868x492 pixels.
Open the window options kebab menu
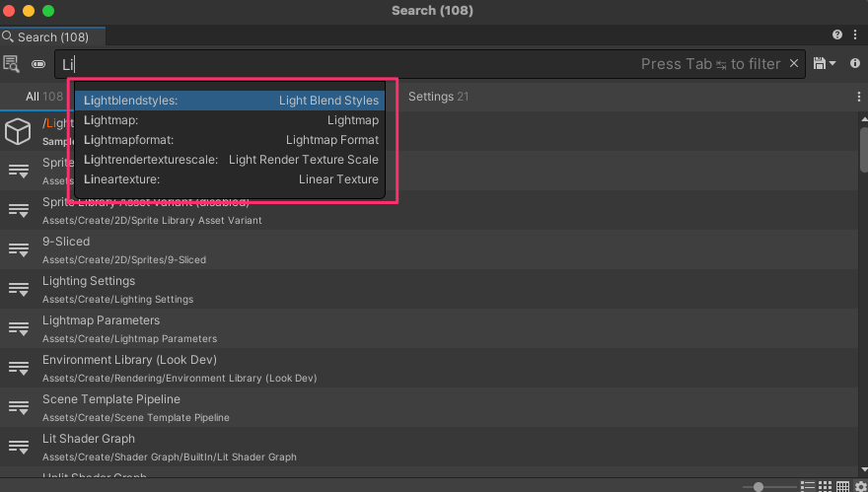(x=854, y=35)
